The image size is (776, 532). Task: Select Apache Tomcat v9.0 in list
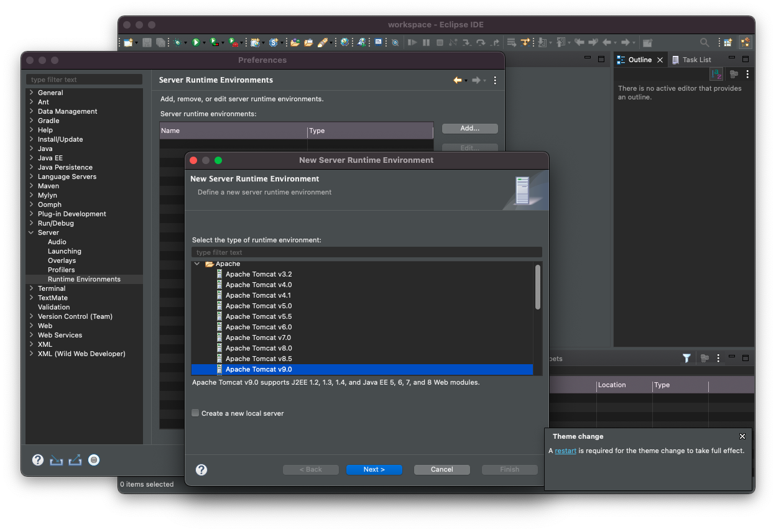tap(259, 369)
